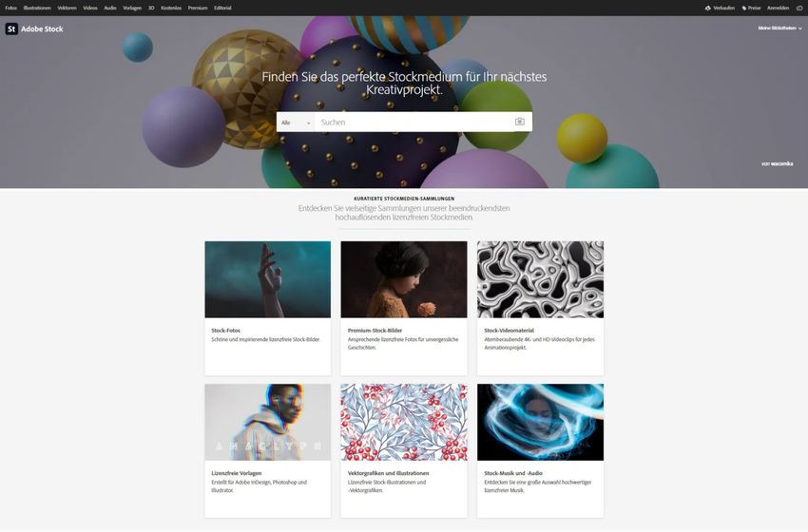Click the Stock-Musik und -Audio card title
Image resolution: width=808 pixels, height=532 pixels.
(x=513, y=473)
